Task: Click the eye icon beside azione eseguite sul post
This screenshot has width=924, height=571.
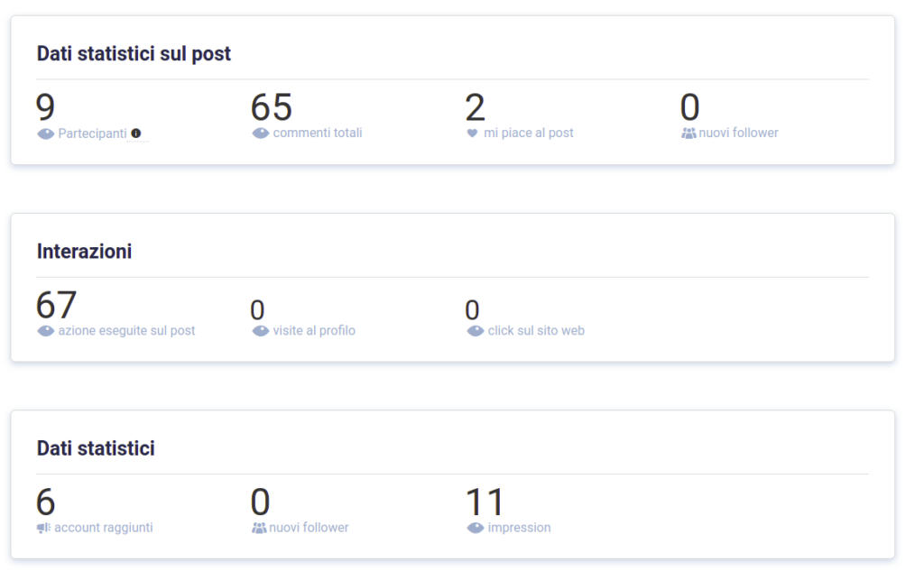Action: click(45, 331)
